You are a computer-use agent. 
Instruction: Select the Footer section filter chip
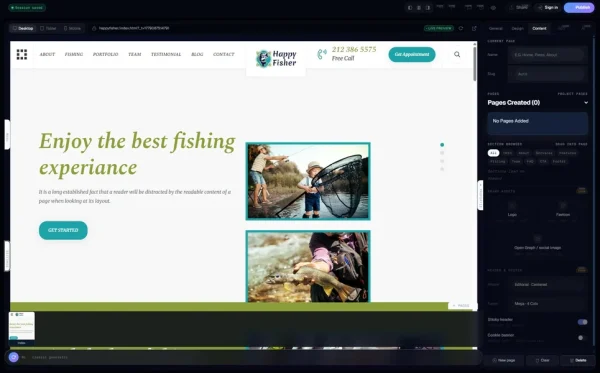(x=559, y=161)
